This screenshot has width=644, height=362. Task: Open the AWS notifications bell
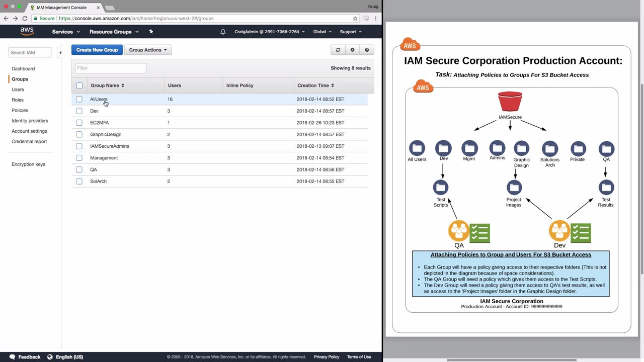223,32
